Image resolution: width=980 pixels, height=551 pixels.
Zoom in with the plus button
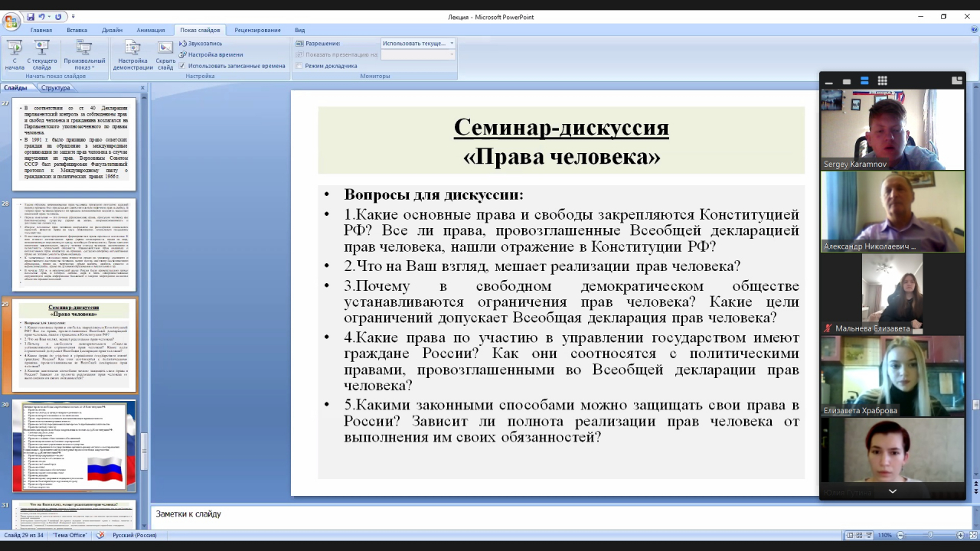click(960, 535)
